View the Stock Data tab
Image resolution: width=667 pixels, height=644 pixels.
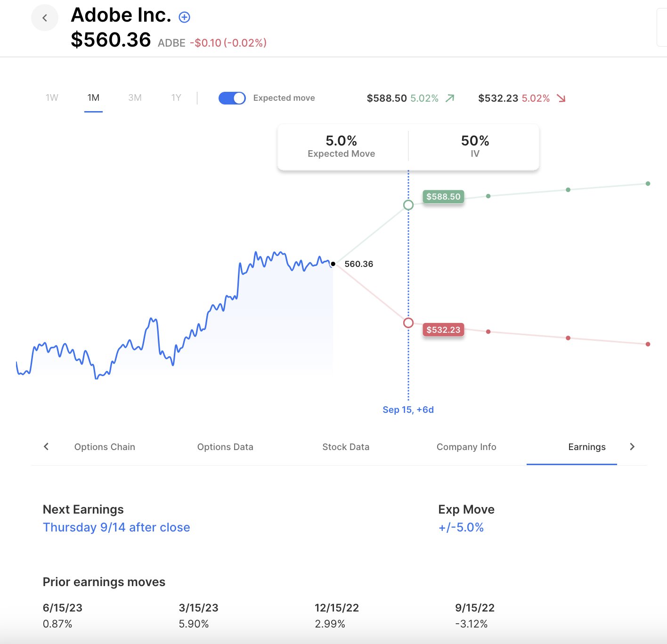(x=346, y=447)
